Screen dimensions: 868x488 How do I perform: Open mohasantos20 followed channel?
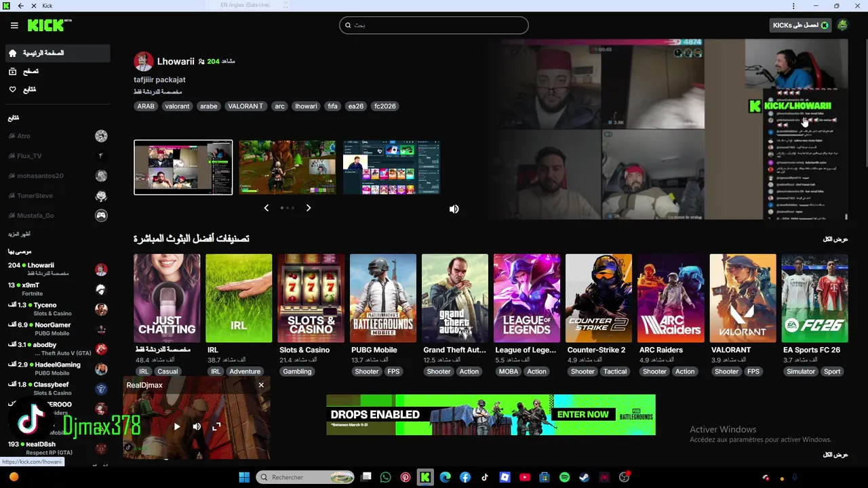[x=58, y=176]
